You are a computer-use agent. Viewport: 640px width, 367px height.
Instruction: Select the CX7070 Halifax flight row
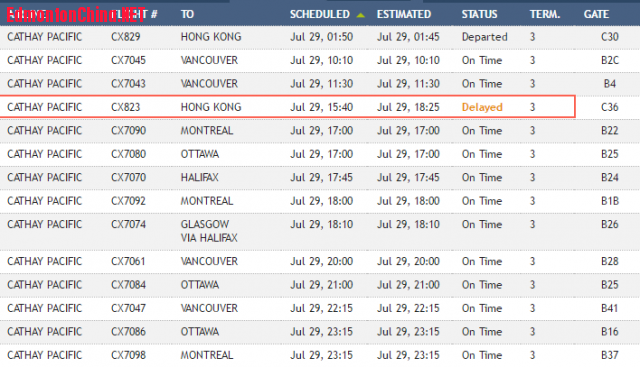click(320, 178)
